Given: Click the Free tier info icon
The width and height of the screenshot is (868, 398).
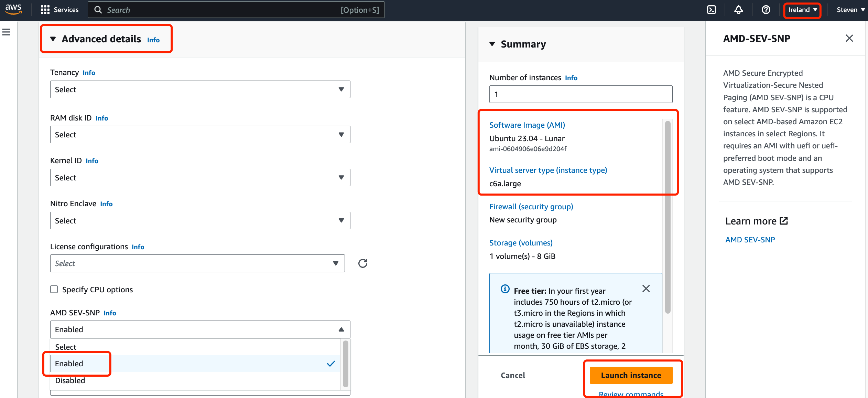Looking at the screenshot, I should pyautogui.click(x=505, y=289).
